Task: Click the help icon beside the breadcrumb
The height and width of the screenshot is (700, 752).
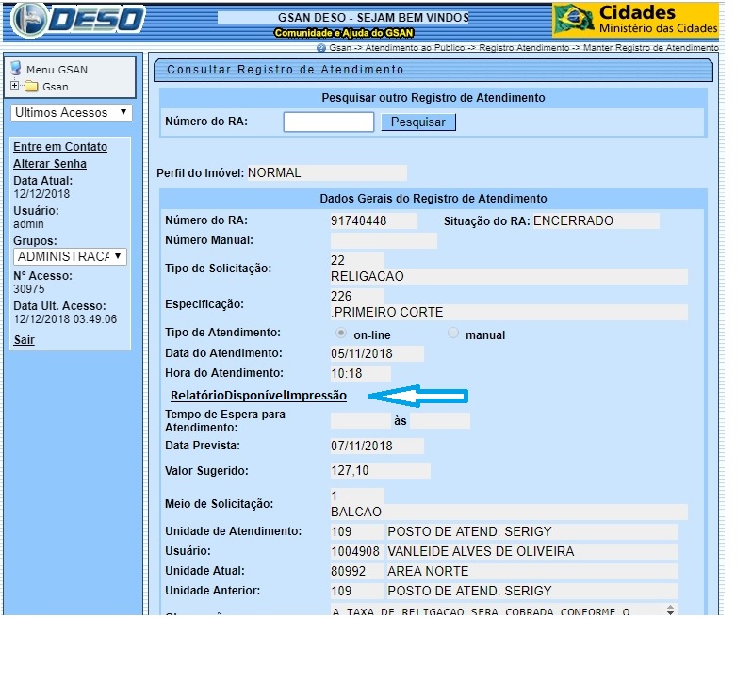Action: click(321, 47)
